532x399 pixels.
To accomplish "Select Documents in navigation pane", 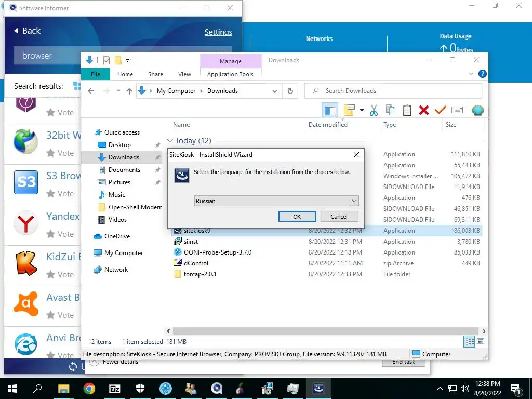I will tap(124, 170).
